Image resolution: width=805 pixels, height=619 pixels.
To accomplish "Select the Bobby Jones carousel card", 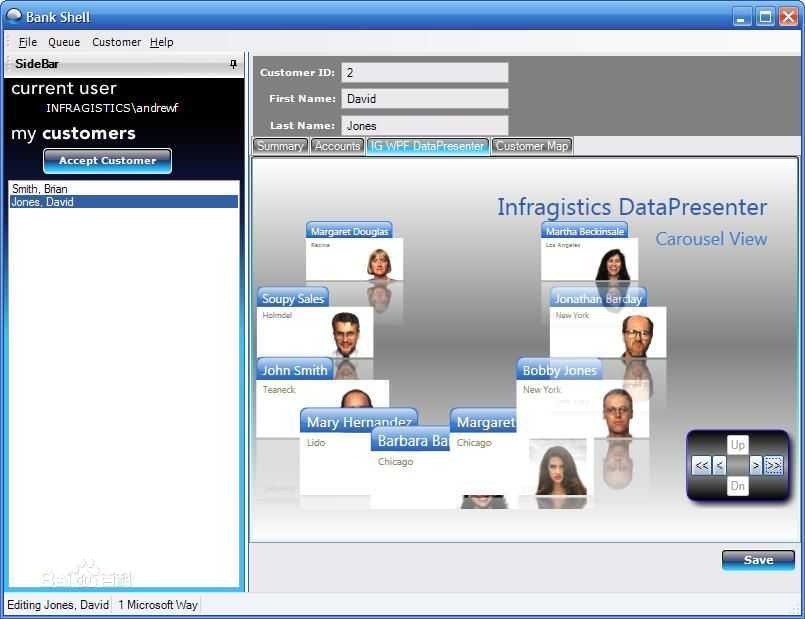I will pos(583,398).
